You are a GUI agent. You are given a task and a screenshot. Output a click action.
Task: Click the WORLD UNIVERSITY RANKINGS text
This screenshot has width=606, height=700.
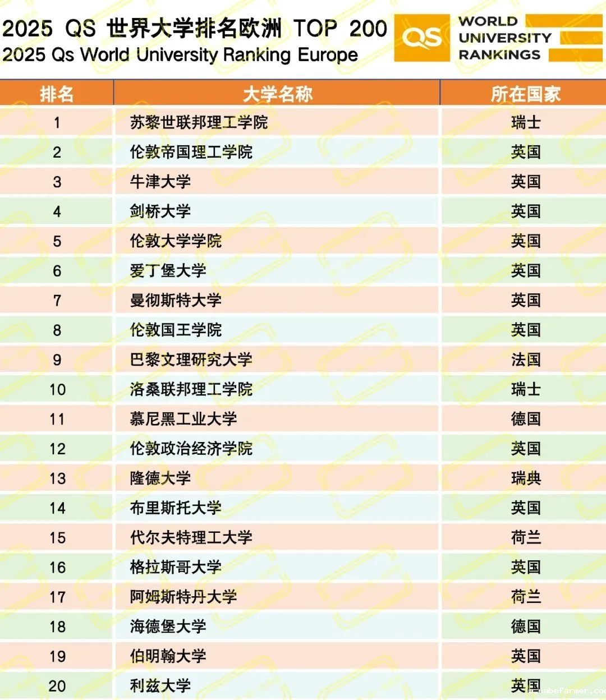point(505,38)
